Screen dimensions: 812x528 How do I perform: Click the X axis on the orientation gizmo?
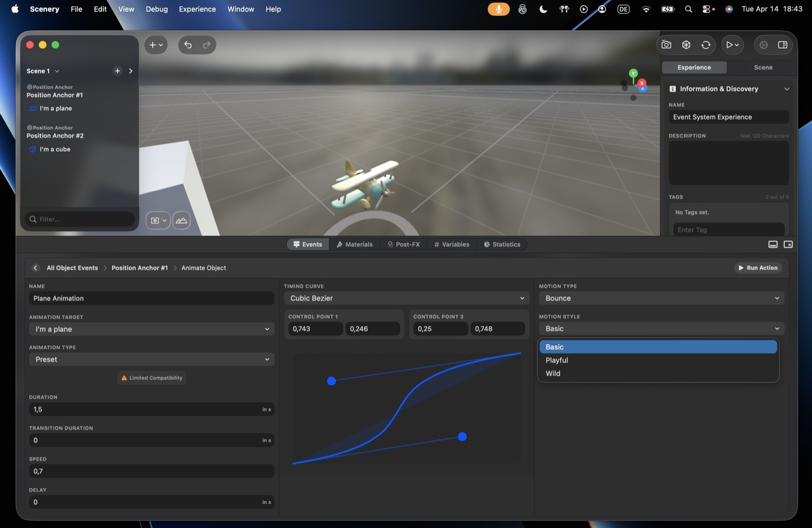coord(642,83)
